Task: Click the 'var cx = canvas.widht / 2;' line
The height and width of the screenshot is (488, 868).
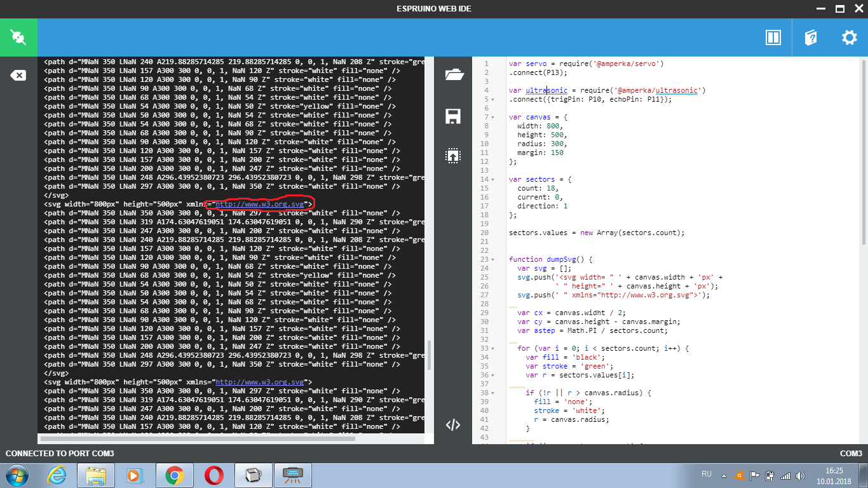Action: point(571,313)
